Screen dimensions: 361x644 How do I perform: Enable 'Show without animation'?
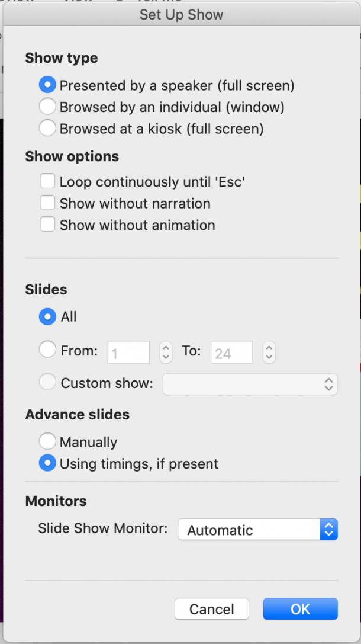pyautogui.click(x=47, y=225)
